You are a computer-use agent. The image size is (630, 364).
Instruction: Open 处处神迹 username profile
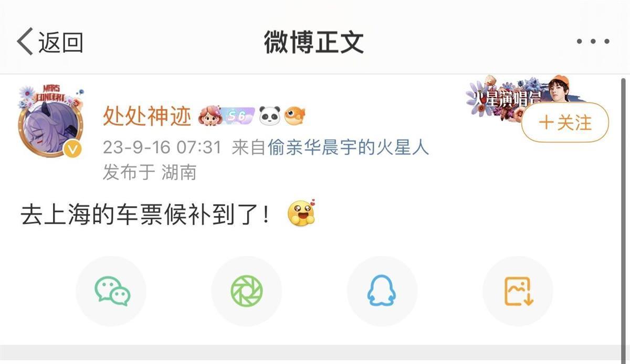147,116
